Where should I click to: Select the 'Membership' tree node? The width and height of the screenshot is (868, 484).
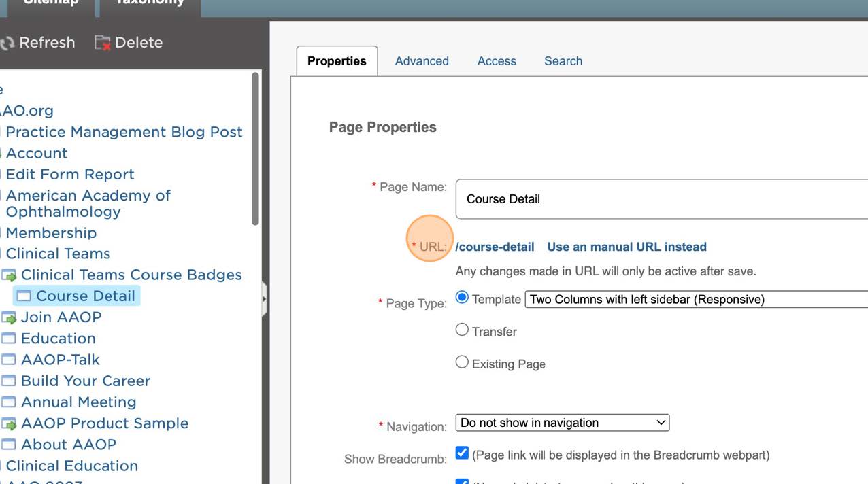click(51, 232)
